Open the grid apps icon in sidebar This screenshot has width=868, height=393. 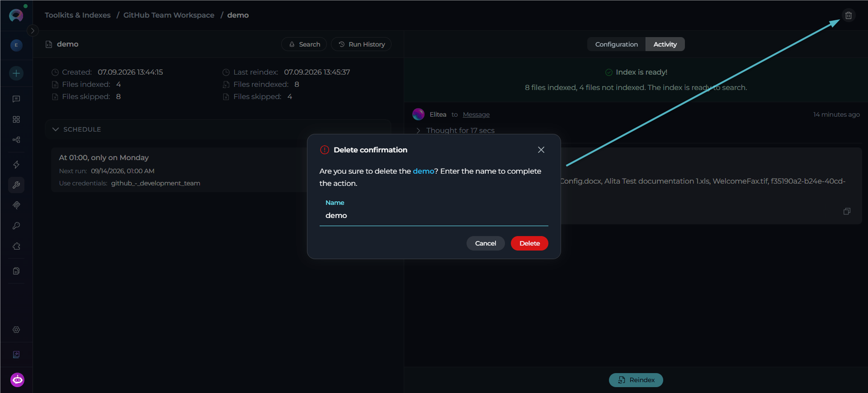click(16, 119)
